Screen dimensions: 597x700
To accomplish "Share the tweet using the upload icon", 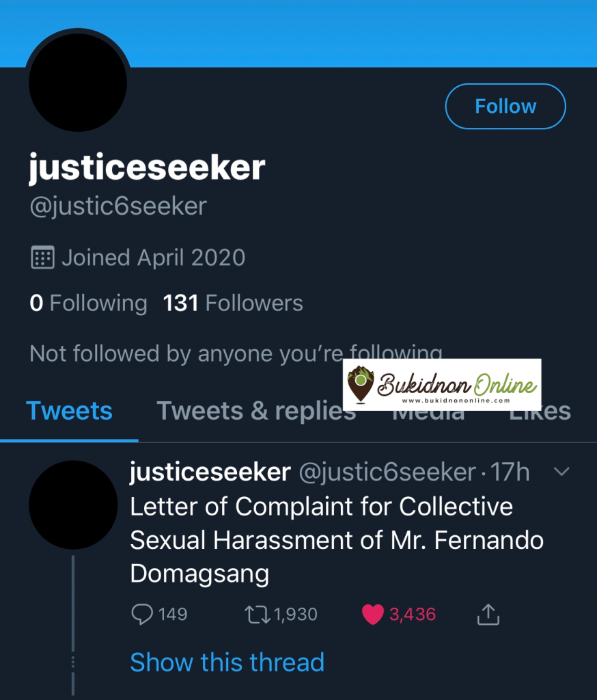I will [488, 615].
